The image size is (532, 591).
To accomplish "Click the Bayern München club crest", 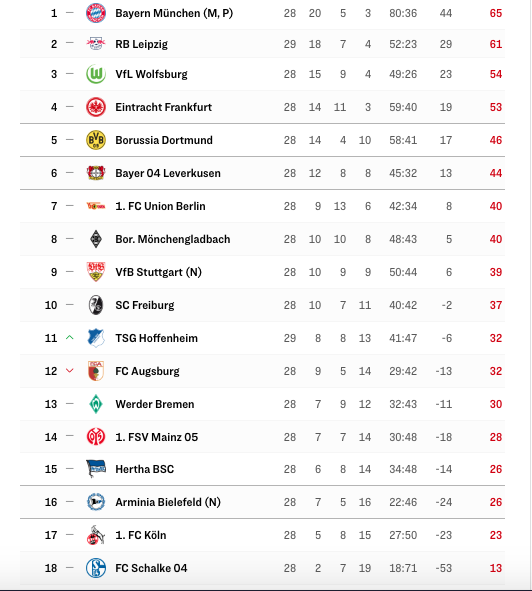I will click(x=96, y=13).
